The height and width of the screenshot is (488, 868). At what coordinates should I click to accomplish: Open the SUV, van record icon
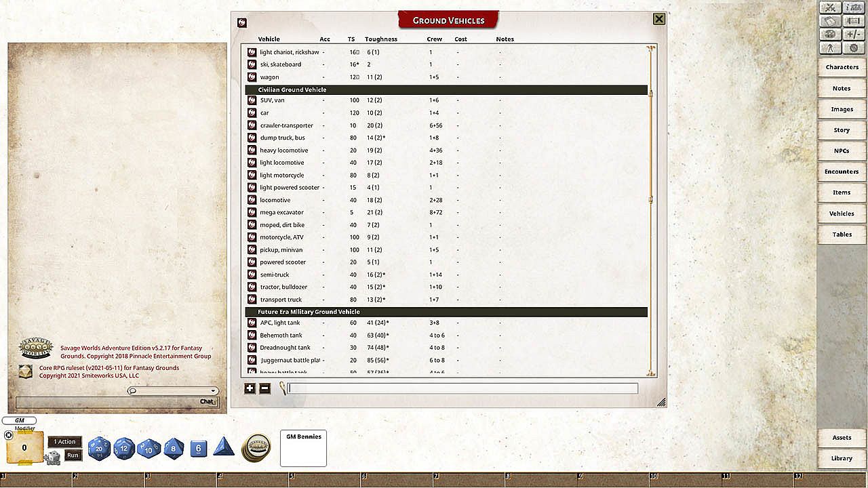[x=252, y=100]
